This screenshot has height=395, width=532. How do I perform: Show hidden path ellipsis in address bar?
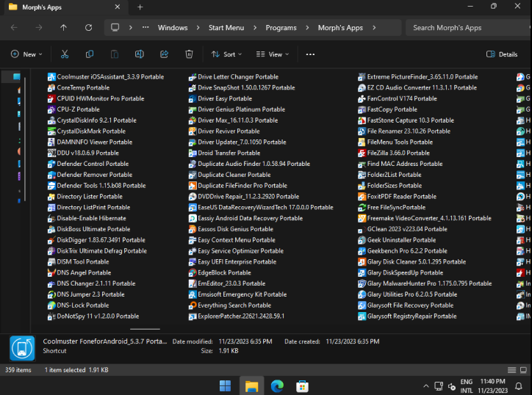(145, 27)
